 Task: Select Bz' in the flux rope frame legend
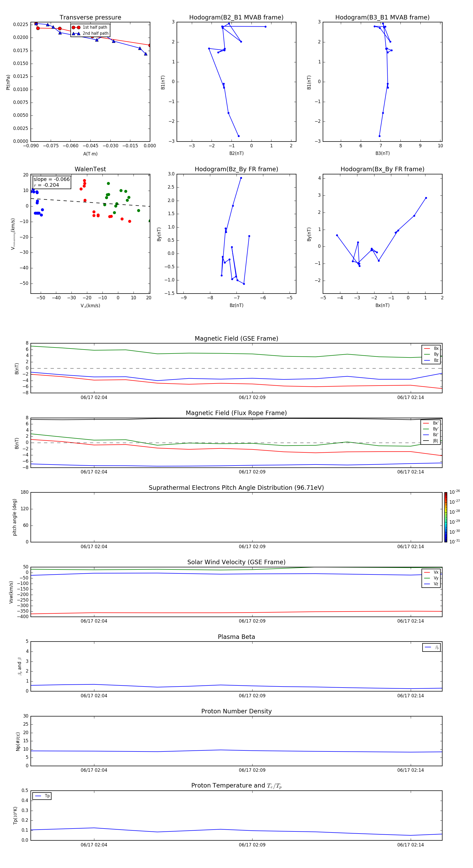pos(431,435)
